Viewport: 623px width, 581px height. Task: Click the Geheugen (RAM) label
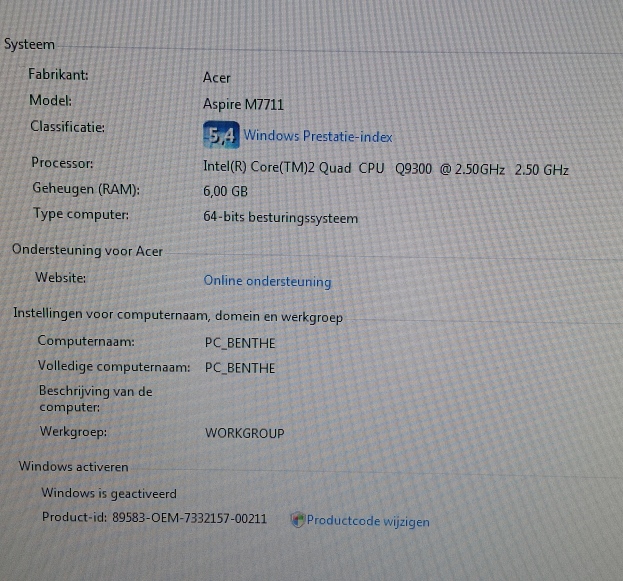pos(86,189)
